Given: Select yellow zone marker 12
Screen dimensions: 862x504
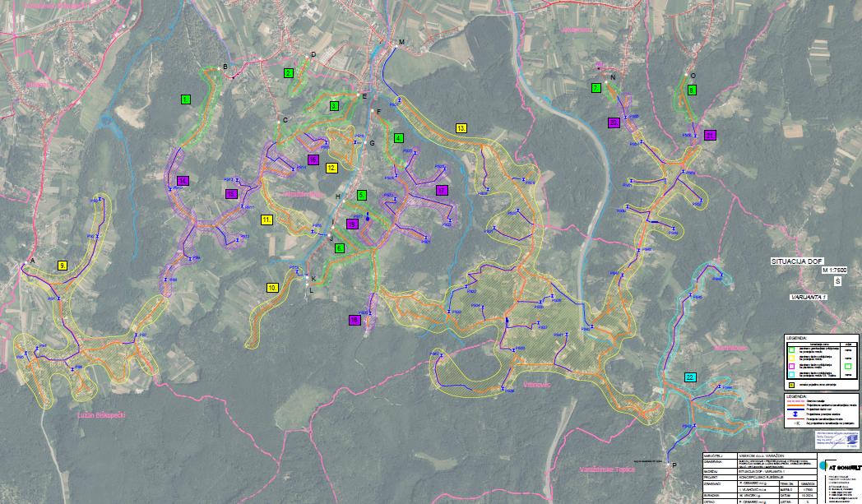Looking at the screenshot, I should point(331,169).
